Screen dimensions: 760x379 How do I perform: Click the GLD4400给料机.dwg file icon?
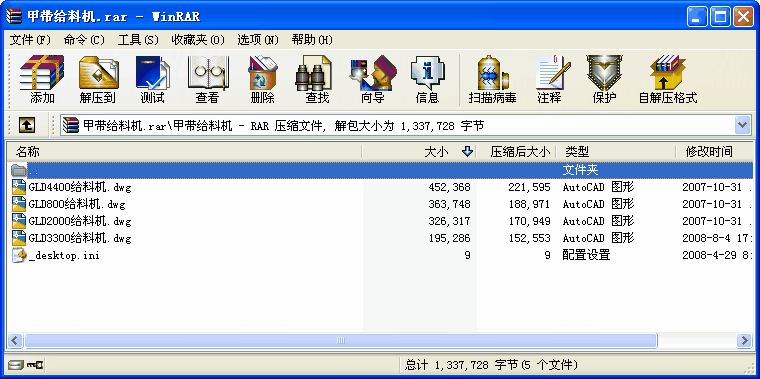point(19,187)
